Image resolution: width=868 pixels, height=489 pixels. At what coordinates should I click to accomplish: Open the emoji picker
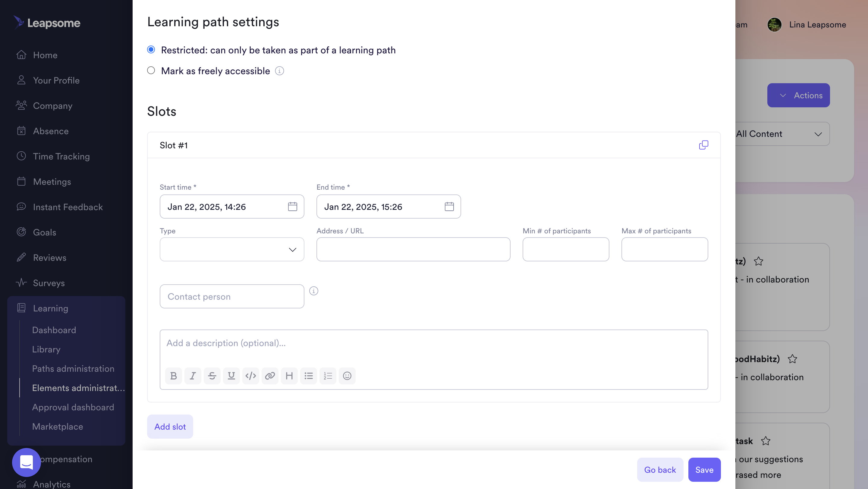(347, 376)
